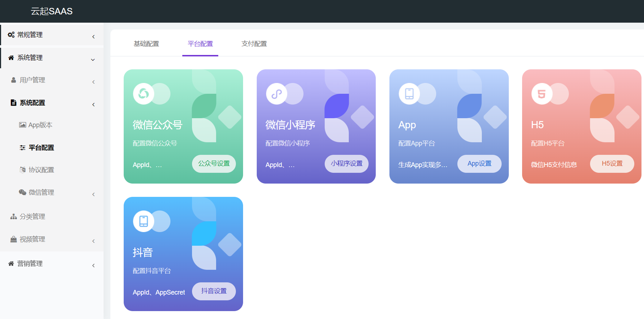Switch to the 基础配置 tab

(146, 44)
